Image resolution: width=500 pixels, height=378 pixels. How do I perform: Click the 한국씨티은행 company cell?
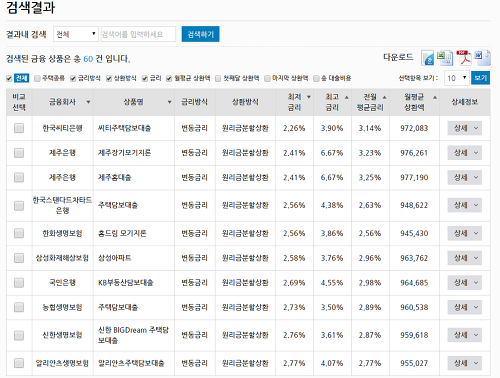coord(62,128)
